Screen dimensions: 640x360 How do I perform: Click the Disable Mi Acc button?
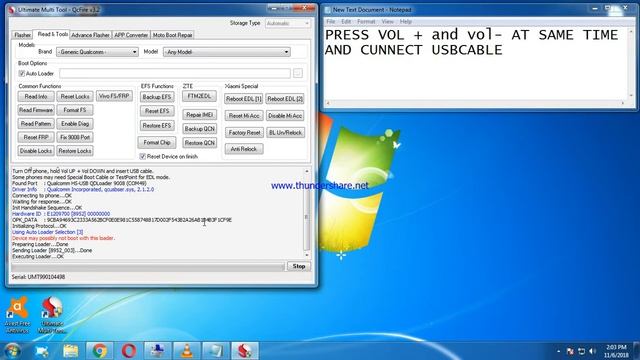point(285,116)
